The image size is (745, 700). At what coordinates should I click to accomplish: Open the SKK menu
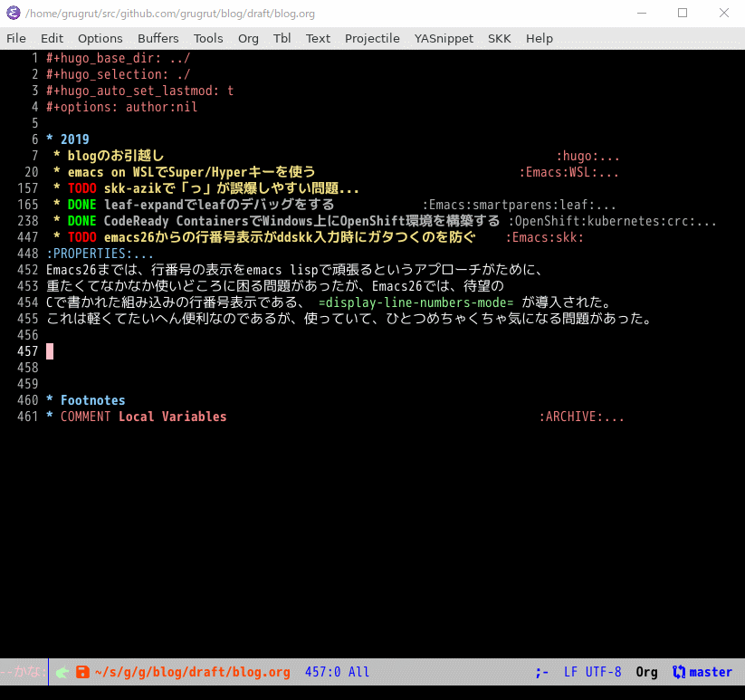(x=500, y=38)
